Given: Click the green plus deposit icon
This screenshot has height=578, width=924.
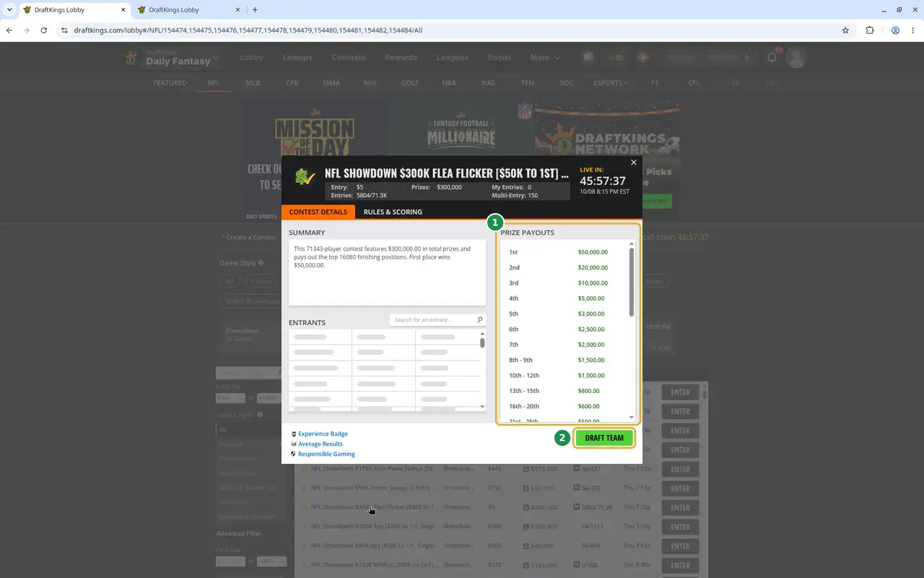Looking at the screenshot, I should (746, 58).
